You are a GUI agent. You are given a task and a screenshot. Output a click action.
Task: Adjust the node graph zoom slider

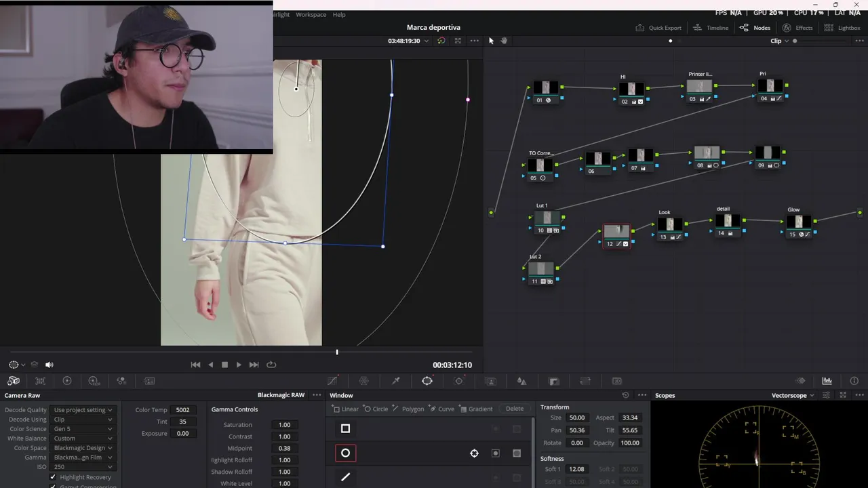pyautogui.click(x=795, y=41)
